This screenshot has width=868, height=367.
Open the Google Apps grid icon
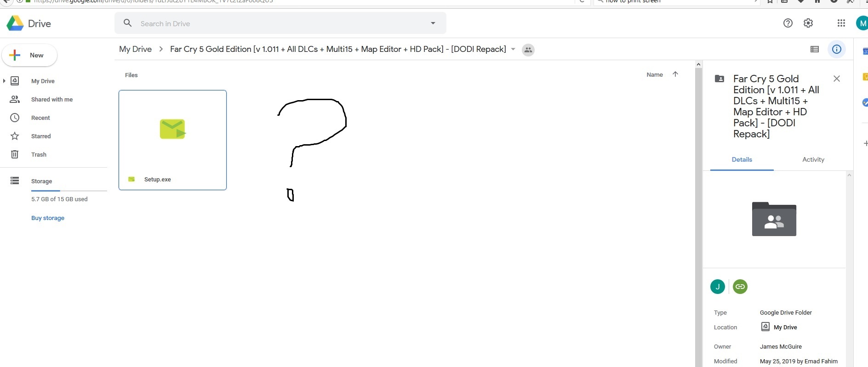tap(841, 23)
